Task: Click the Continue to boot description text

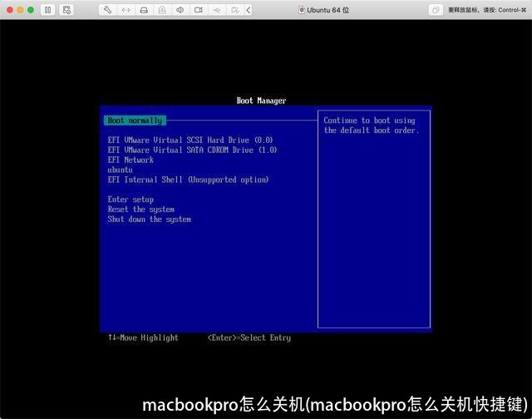Action: pyautogui.click(x=372, y=126)
